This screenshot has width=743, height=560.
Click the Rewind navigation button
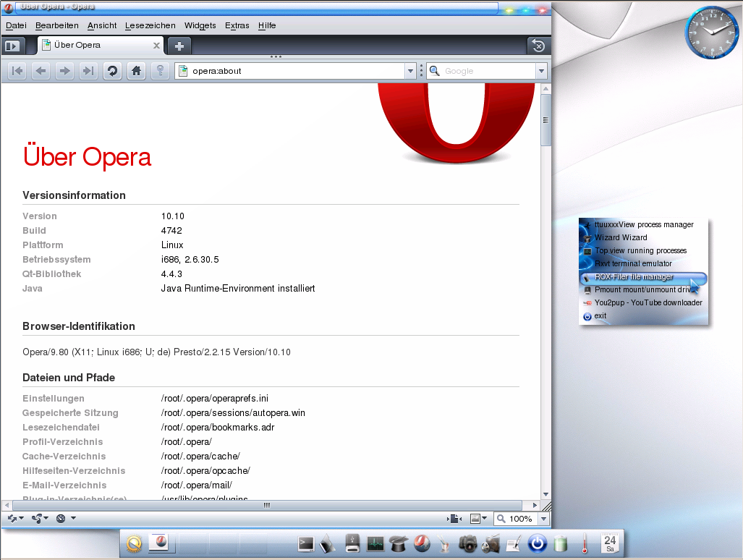tap(17, 71)
